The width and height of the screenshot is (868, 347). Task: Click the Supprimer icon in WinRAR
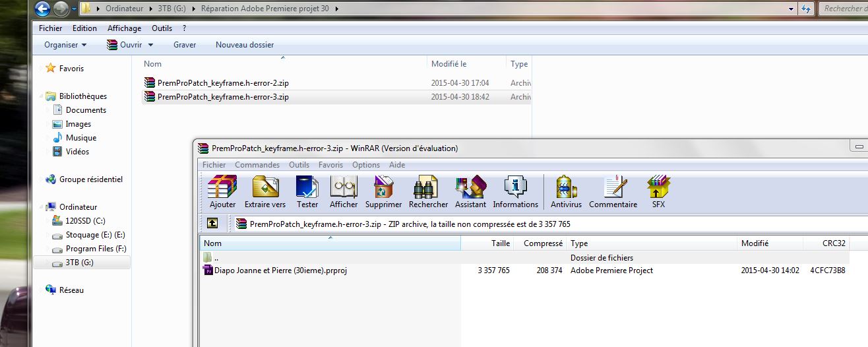[x=383, y=192]
